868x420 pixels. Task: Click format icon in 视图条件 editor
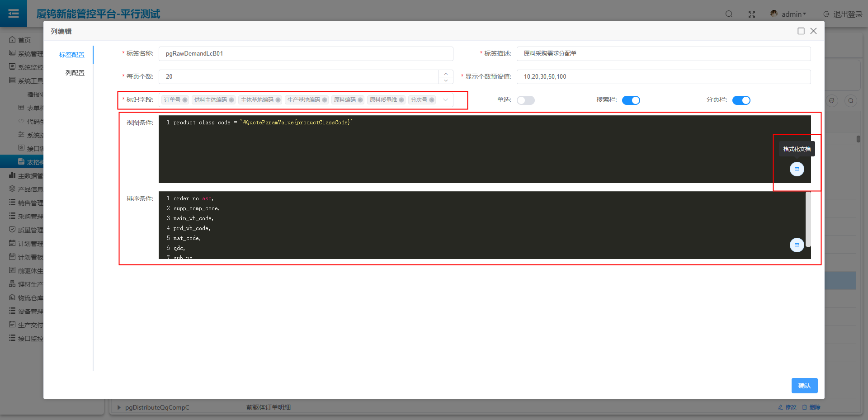[797, 169]
